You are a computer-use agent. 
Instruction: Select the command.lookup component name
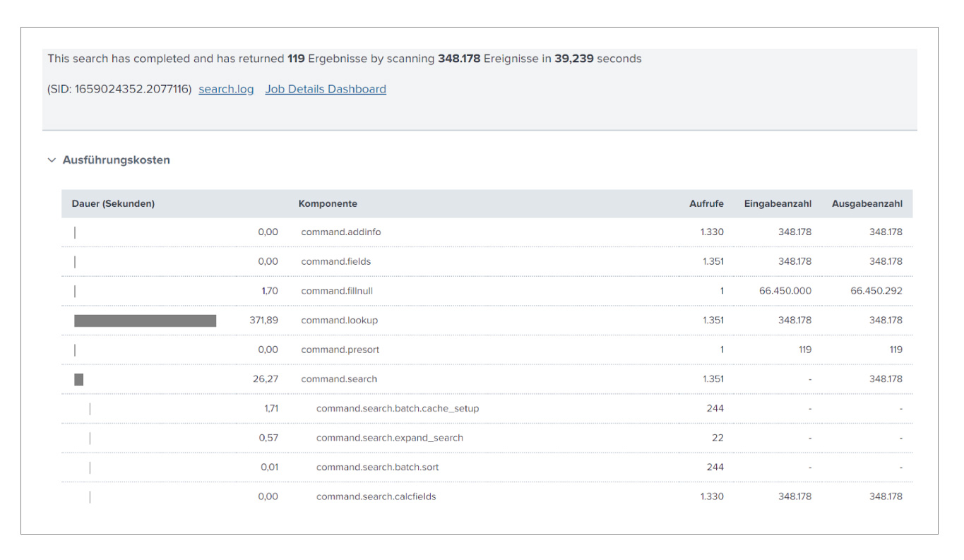[339, 321]
